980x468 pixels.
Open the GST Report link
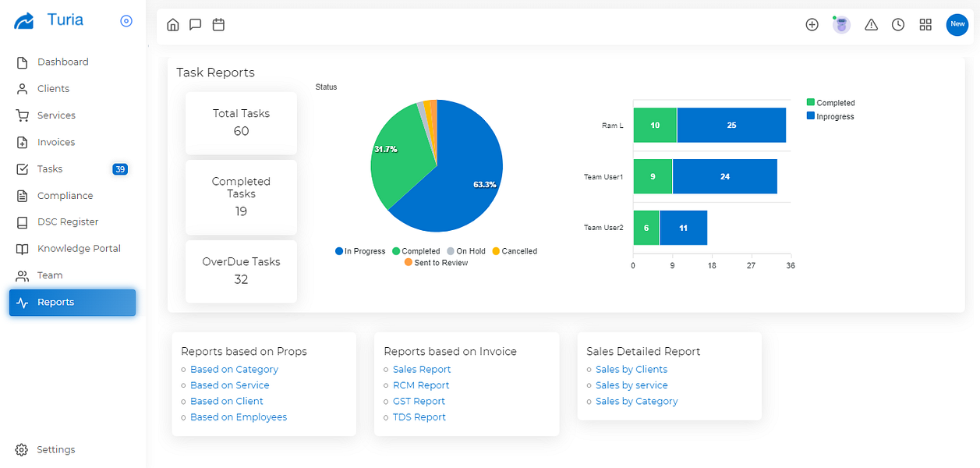tap(419, 401)
